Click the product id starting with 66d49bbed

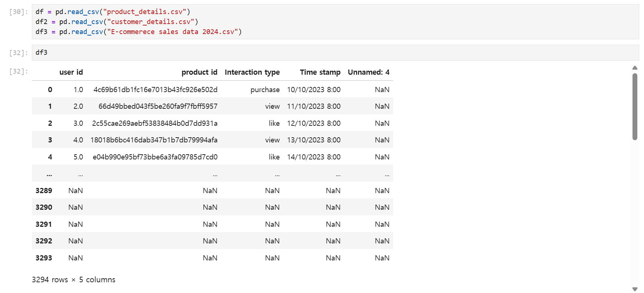(158, 107)
